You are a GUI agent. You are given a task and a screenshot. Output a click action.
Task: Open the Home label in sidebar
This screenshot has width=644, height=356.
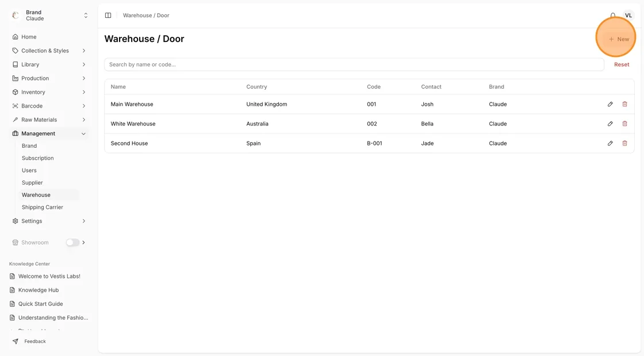[29, 37]
